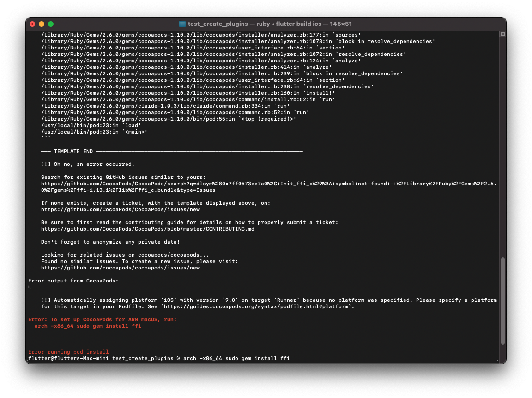Click the command/install.rb:52 'run' trace line
Viewport: 532px width, 398px height.
coord(188,99)
